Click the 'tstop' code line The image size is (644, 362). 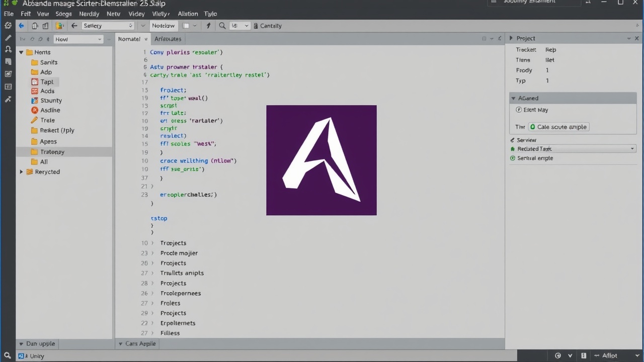[159, 218]
